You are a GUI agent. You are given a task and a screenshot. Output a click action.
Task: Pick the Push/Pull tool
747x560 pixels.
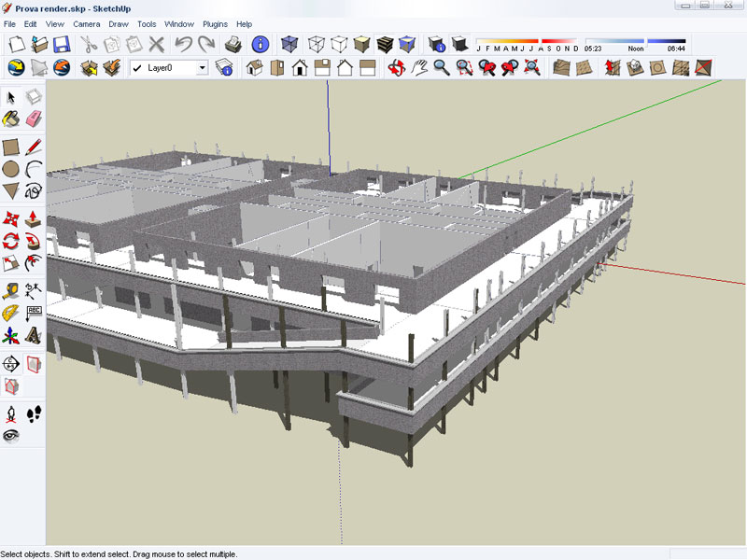point(34,219)
